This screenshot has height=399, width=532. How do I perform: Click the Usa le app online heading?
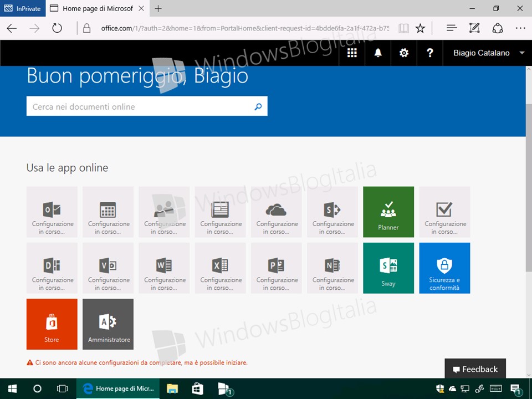point(67,167)
